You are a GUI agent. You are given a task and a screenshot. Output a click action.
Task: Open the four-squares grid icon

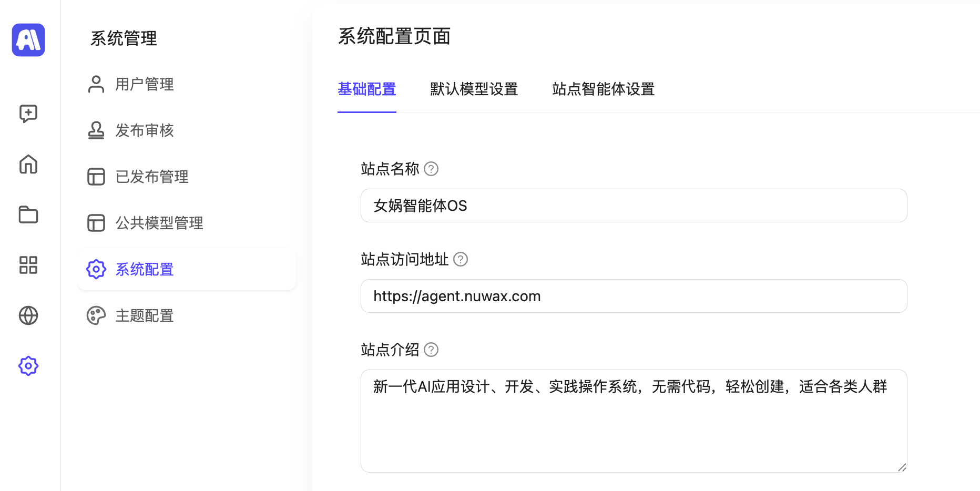(x=28, y=265)
